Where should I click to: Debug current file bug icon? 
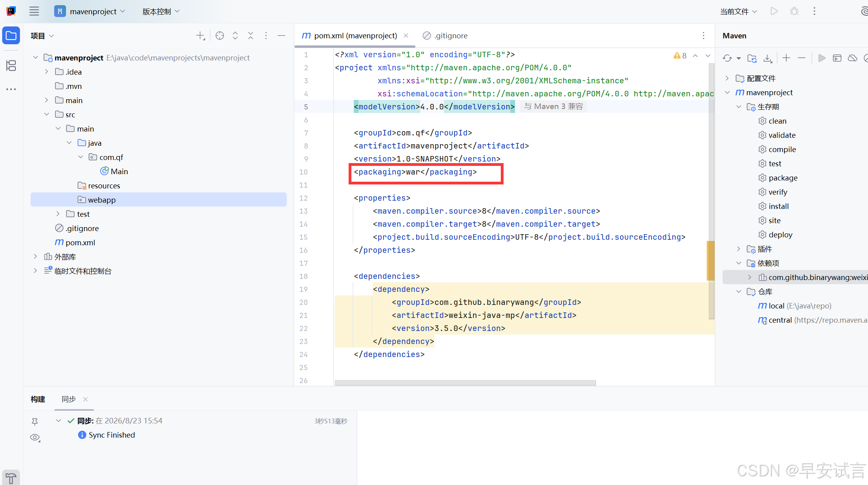click(794, 11)
